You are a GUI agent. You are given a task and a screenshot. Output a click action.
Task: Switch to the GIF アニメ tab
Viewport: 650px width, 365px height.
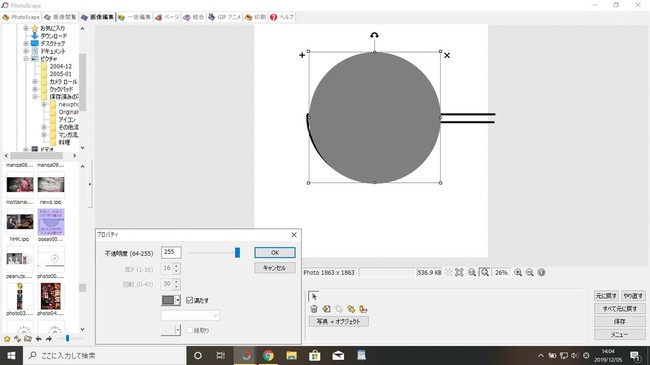click(x=225, y=17)
